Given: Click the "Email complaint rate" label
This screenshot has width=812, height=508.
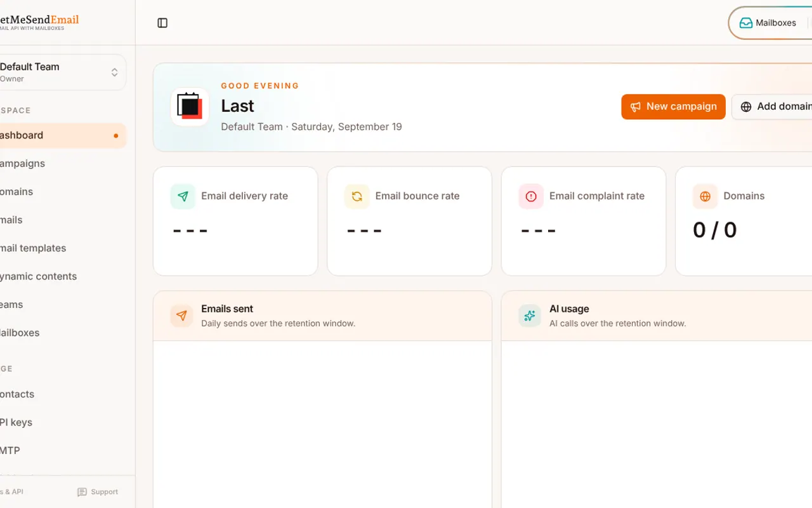Looking at the screenshot, I should (597, 196).
